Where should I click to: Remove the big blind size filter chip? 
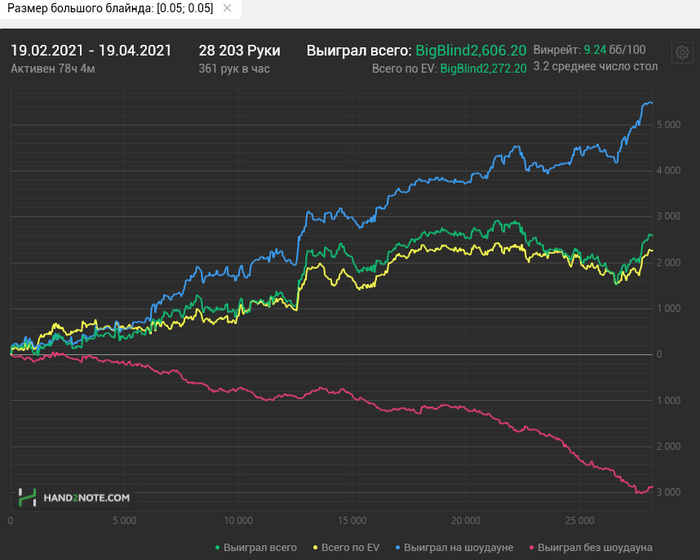pos(227,8)
